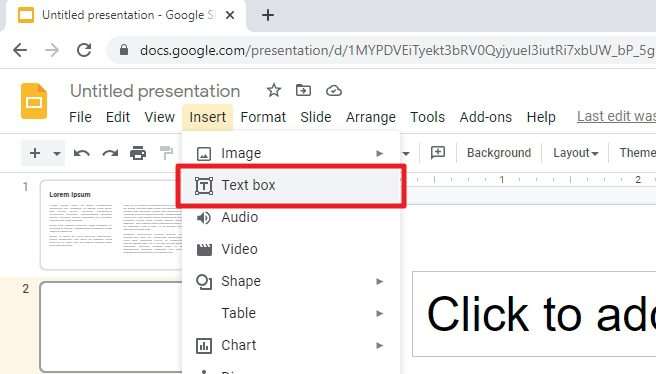
Task: Click the Shape icon in menu
Action: (204, 282)
